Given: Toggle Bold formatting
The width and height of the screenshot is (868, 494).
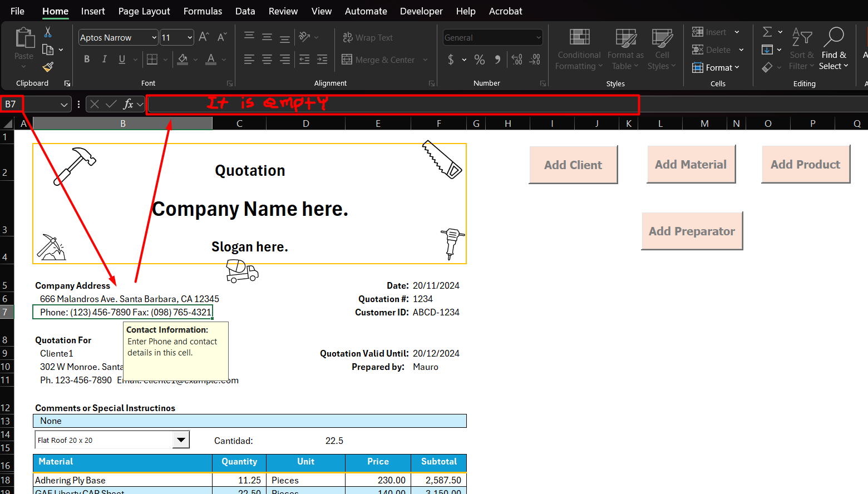Looking at the screenshot, I should tap(87, 59).
